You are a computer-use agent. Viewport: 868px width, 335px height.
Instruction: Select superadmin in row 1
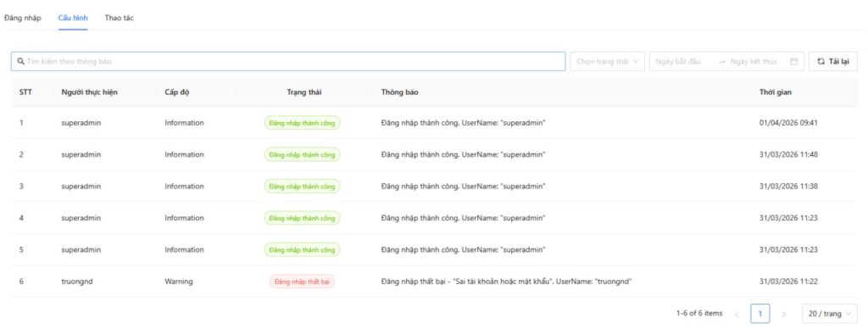point(81,123)
